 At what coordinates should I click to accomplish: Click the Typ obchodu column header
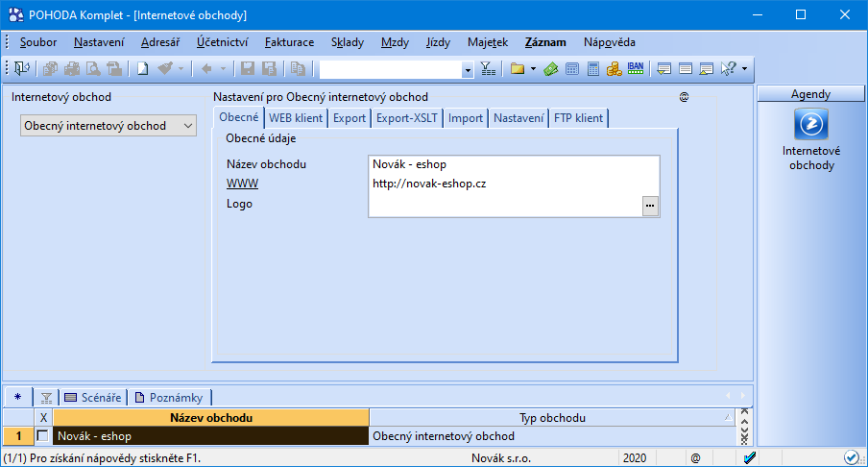pos(552,418)
